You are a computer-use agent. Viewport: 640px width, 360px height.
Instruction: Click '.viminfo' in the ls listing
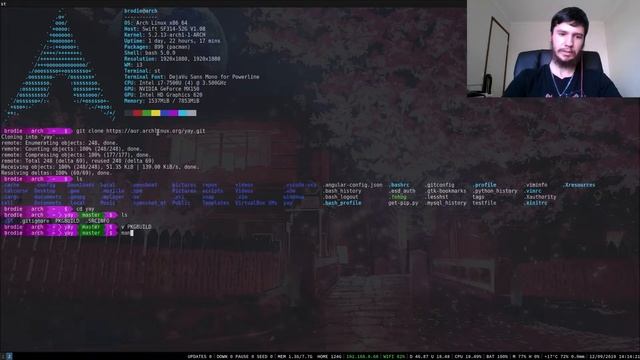(x=536, y=185)
